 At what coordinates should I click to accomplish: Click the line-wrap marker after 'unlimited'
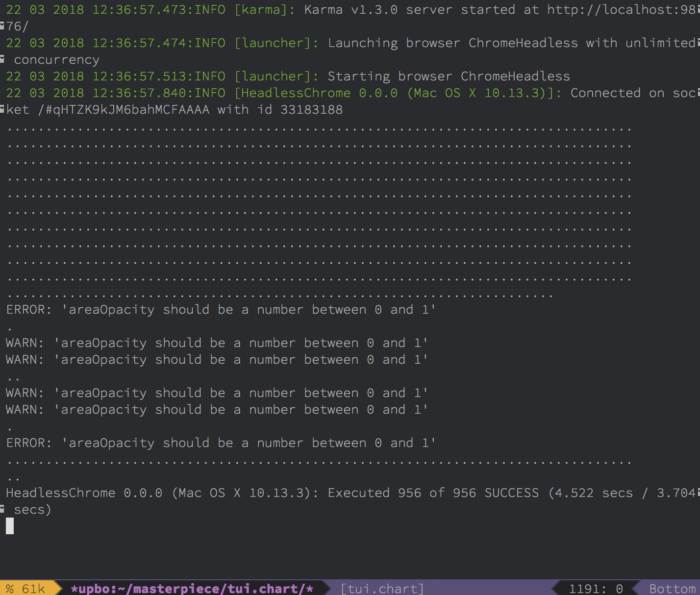tap(698, 43)
